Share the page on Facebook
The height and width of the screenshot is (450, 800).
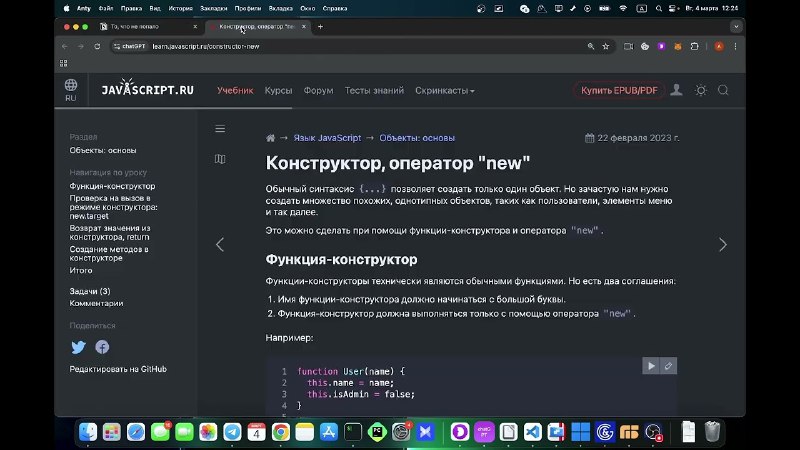pos(102,347)
